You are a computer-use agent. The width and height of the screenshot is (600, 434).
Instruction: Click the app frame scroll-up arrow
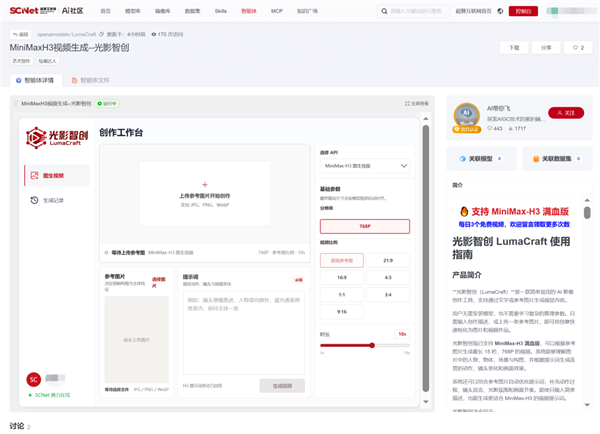click(x=426, y=119)
